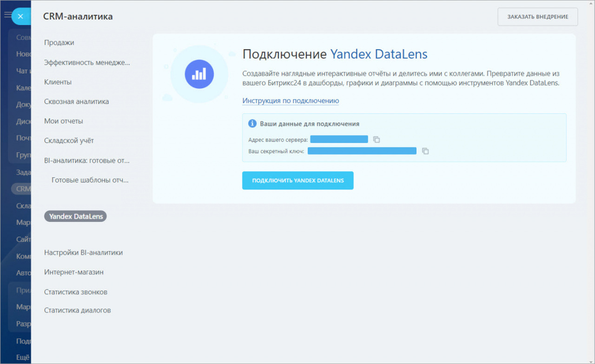This screenshot has width=595, height=364.
Task: Open Настройки BI-аналитики
Action: [83, 253]
